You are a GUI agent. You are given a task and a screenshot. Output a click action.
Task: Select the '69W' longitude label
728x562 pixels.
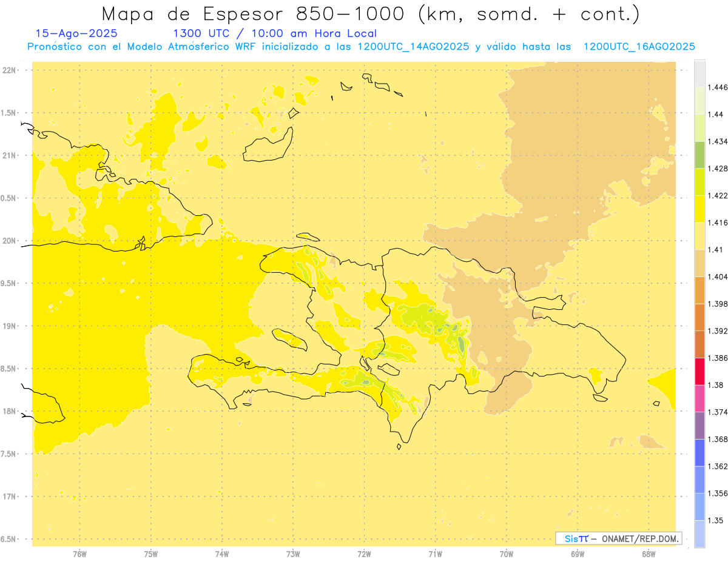tap(578, 554)
